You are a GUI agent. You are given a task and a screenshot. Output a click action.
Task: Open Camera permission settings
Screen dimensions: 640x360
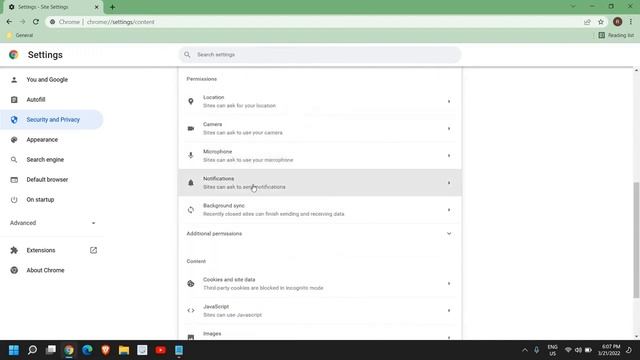pos(320,128)
